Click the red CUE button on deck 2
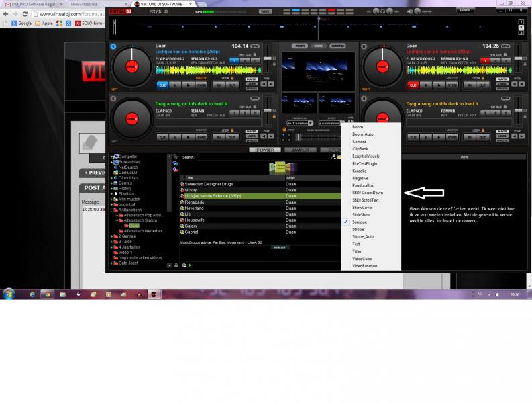 [x=413, y=85]
